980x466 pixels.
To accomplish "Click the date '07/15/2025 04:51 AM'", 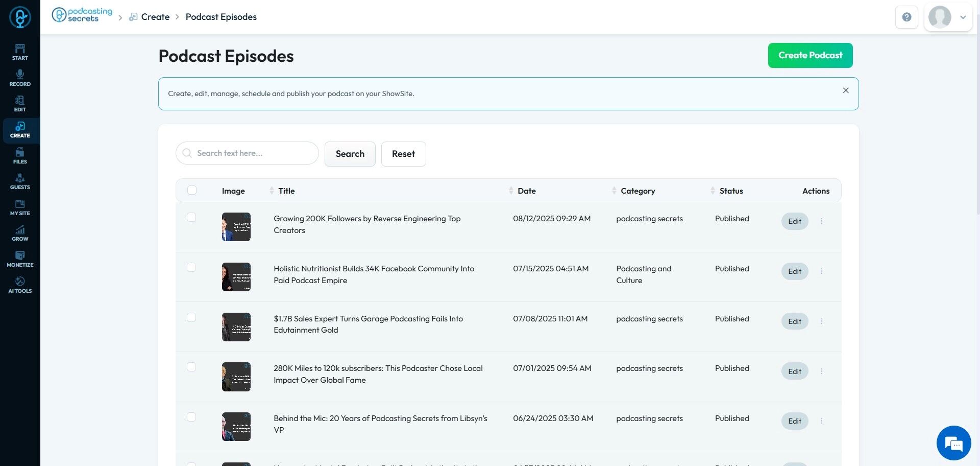I will click(x=551, y=269).
